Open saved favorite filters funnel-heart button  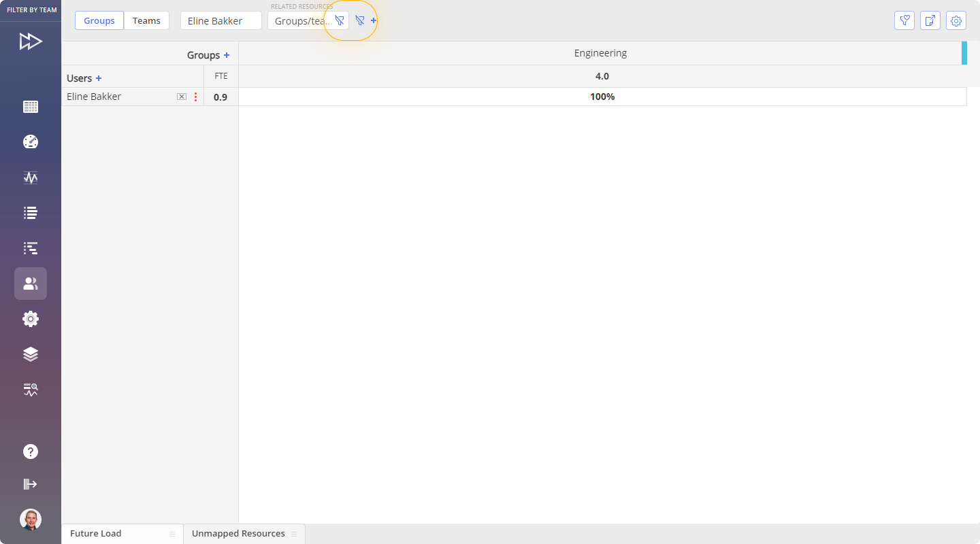904,20
